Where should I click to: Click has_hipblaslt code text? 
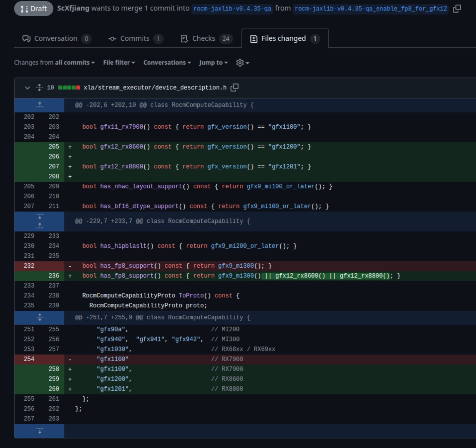tap(123, 246)
